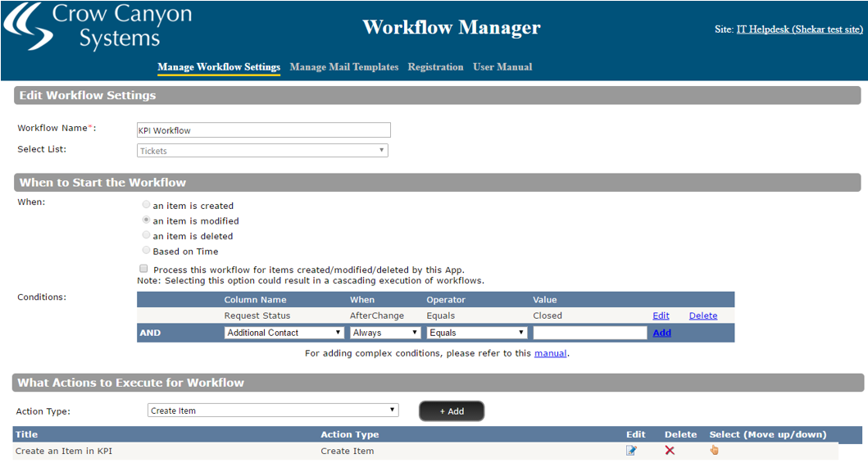Click the 'Workflow Manager' heading

pos(452,27)
